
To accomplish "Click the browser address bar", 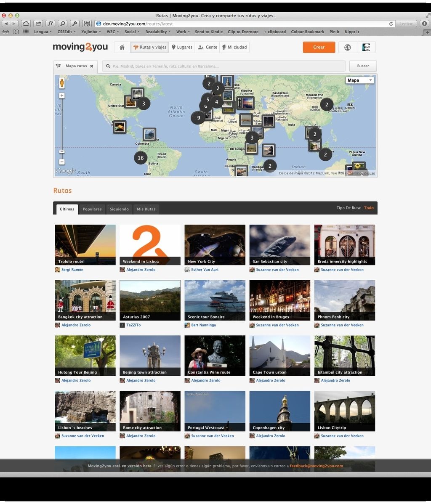I will (245, 24).
